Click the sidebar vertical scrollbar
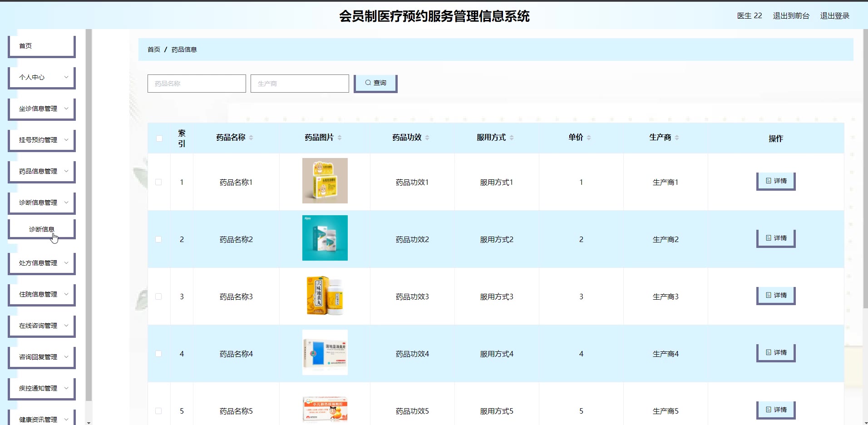 (89, 227)
